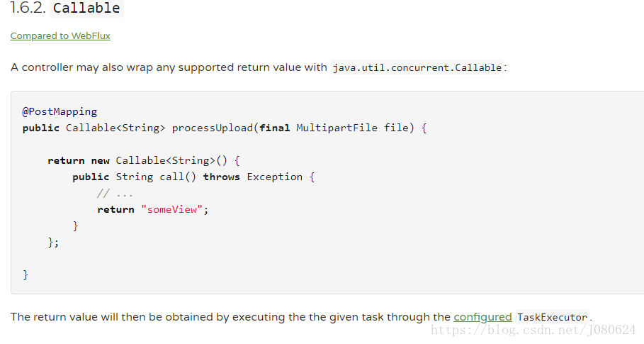Viewport: 644px width, 344px height.
Task: Open the 'Compared to WebFlux' link
Action: tap(60, 35)
